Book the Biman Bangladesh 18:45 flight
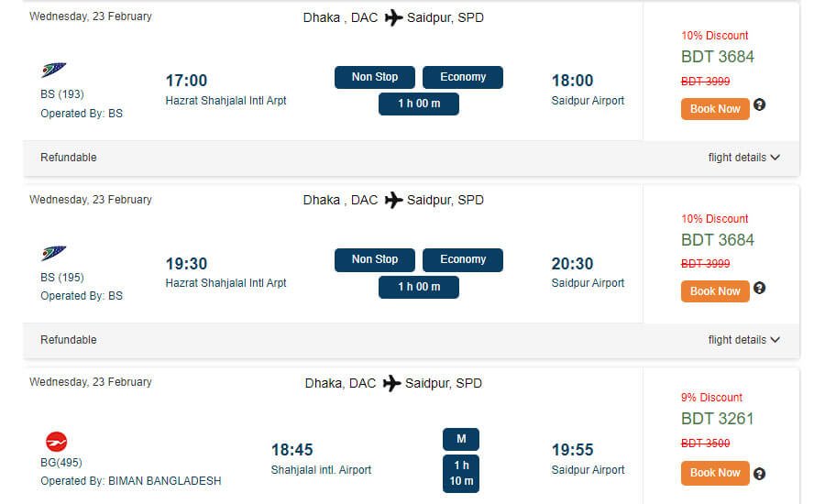Viewport: 825px width, 504px height. (715, 473)
